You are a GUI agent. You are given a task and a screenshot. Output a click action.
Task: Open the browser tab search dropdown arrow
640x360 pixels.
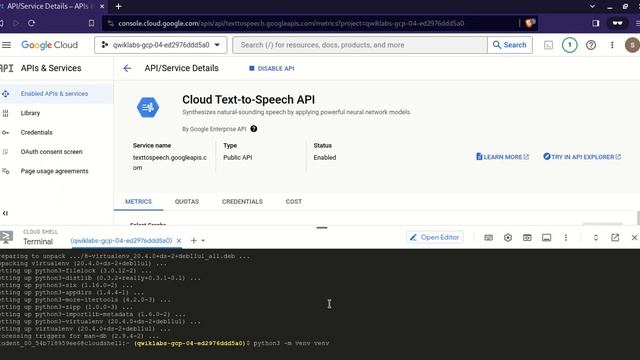pos(592,7)
